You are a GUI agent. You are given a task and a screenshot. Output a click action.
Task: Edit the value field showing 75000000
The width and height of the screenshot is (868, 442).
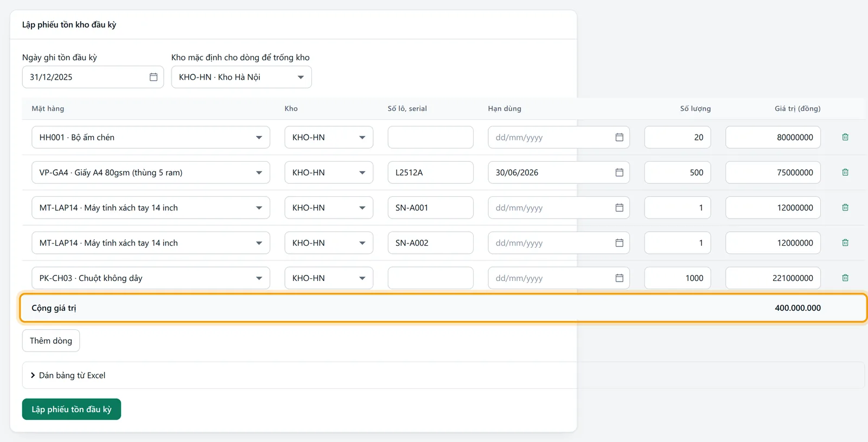773,172
